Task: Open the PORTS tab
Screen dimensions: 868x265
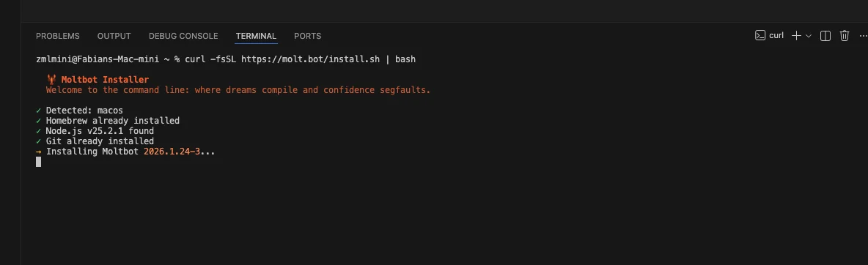Action: point(307,36)
